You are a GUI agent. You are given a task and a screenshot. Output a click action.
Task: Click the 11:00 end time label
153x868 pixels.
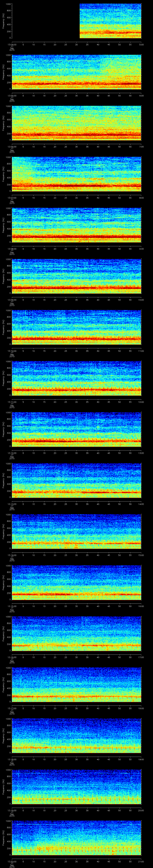coord(141,351)
